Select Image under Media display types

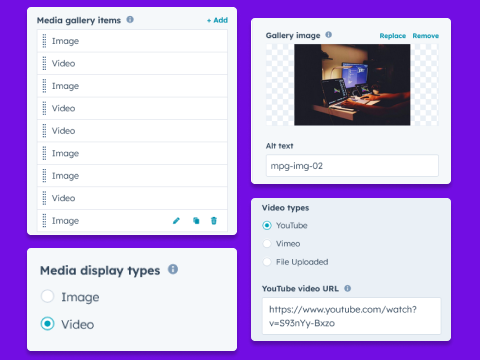[47, 296]
